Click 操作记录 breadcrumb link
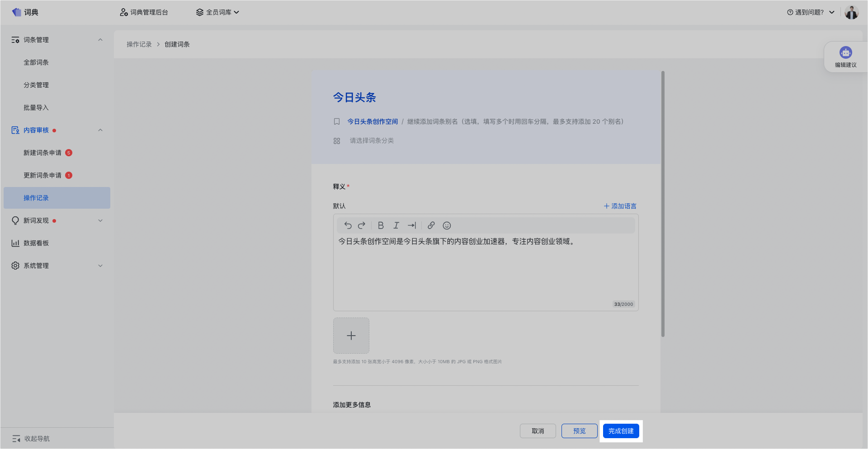Screen dimensions: 868x449 point(139,44)
